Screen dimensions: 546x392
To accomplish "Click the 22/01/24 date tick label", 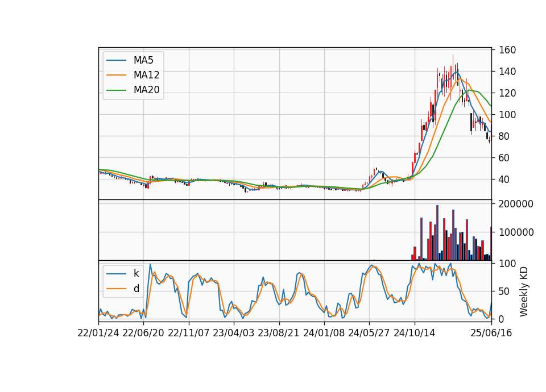I will (98, 333).
